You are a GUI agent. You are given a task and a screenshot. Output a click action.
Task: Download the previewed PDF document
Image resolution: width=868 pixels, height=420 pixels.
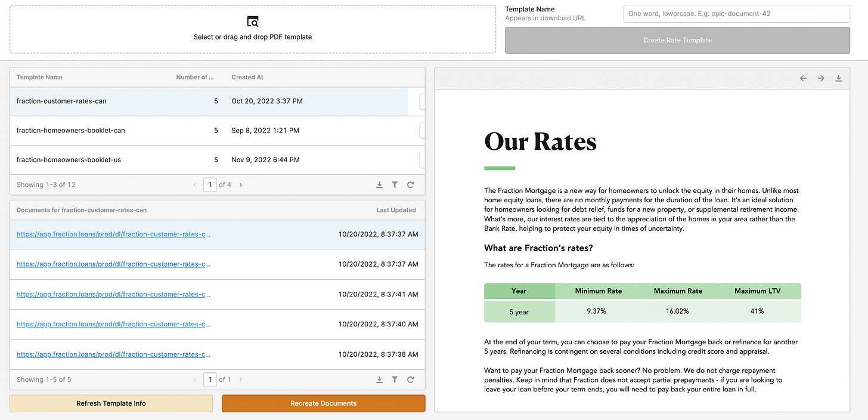tap(839, 78)
